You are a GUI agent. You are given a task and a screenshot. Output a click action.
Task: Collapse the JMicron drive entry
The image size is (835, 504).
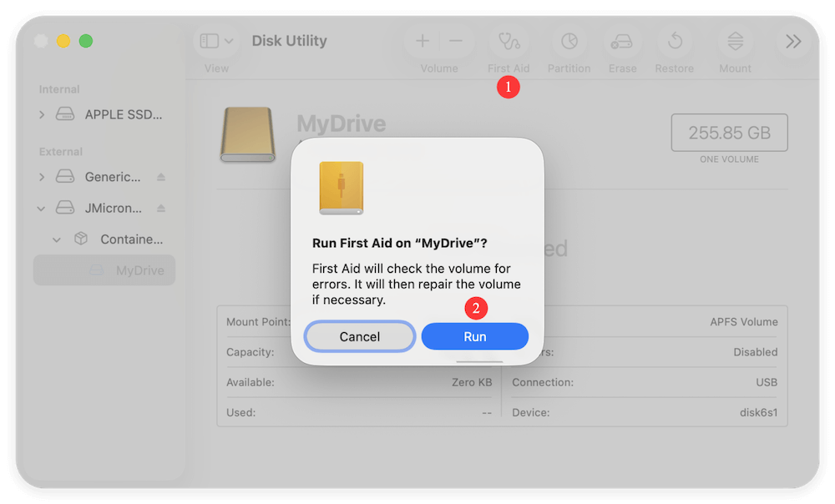[x=40, y=208]
